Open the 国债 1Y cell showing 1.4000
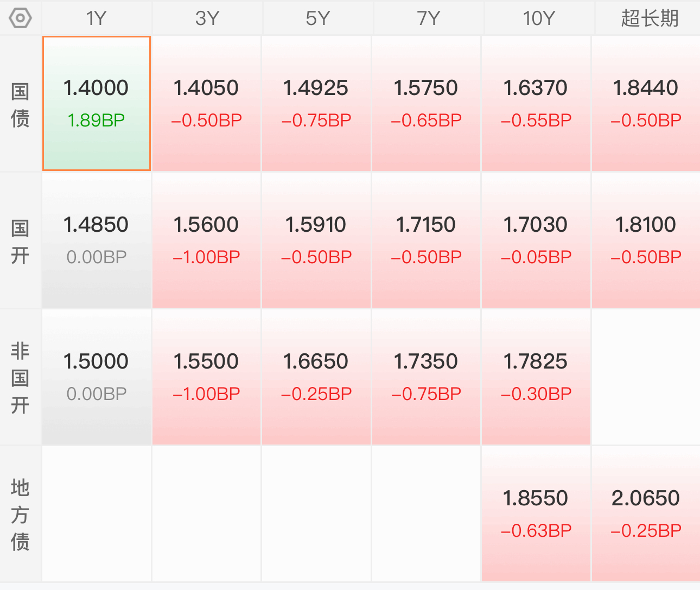This screenshot has width=700, height=590. coord(97,104)
